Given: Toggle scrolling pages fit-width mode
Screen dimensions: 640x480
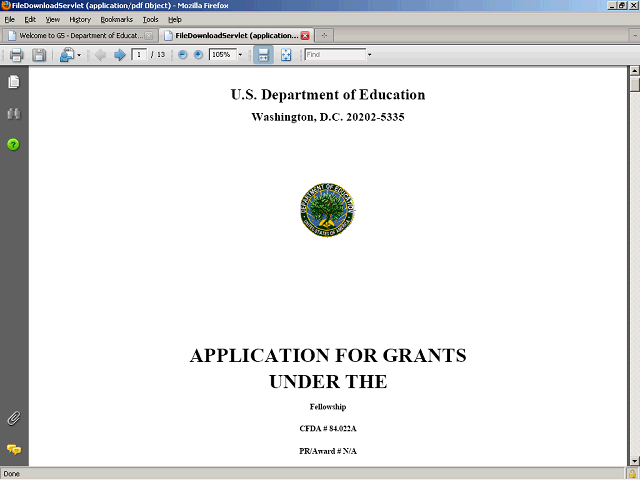Looking at the screenshot, I should click(x=263, y=55).
